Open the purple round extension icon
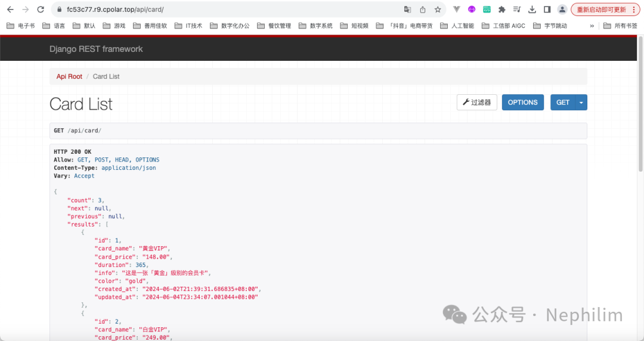 click(x=472, y=10)
